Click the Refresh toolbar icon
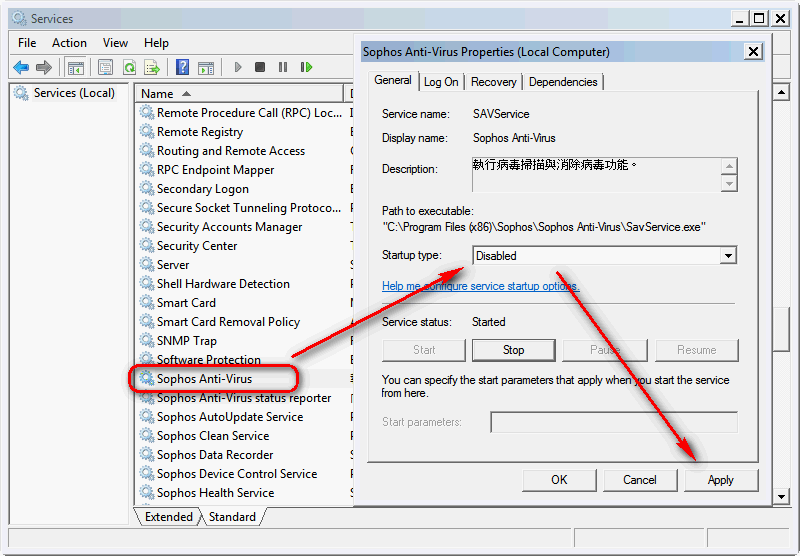800x556 pixels. 130,67
